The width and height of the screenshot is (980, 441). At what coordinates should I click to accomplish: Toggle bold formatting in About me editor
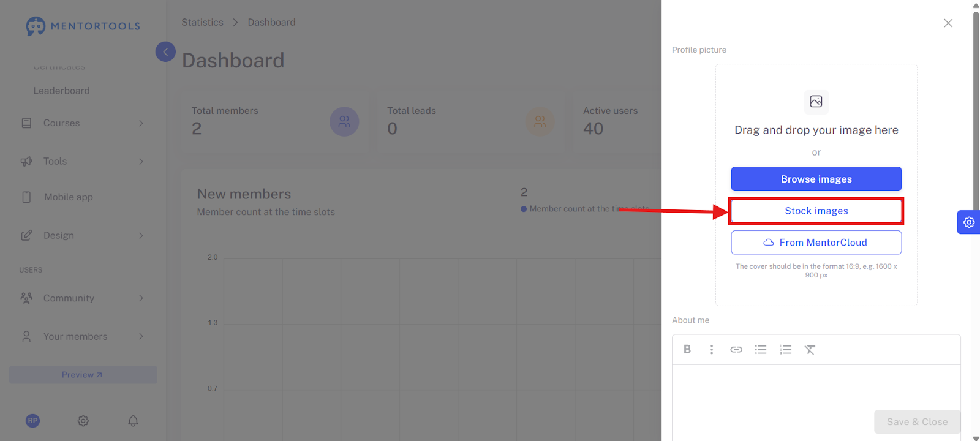[687, 349]
